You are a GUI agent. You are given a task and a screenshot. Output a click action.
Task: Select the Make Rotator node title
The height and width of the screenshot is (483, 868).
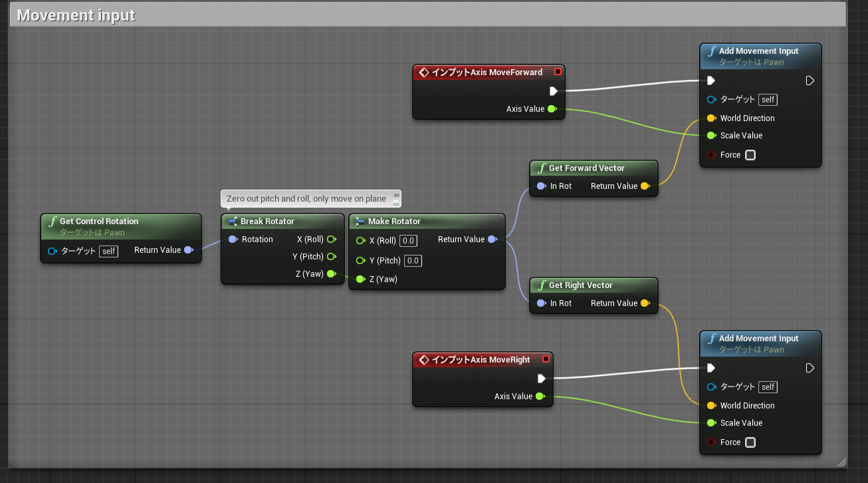[x=394, y=222]
